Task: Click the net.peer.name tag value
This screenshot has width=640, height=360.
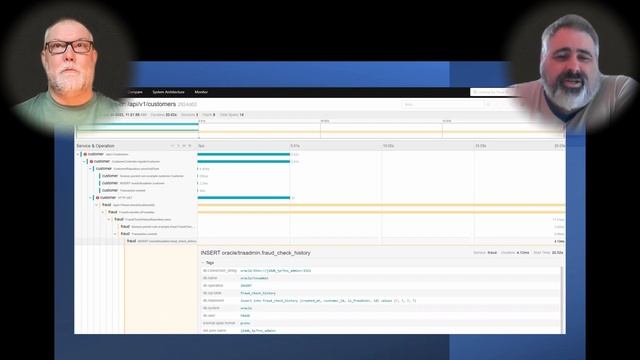Action: (x=258, y=331)
